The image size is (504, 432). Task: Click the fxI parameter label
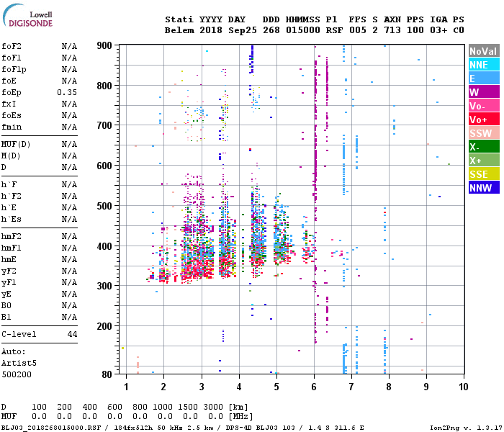(x=9, y=104)
